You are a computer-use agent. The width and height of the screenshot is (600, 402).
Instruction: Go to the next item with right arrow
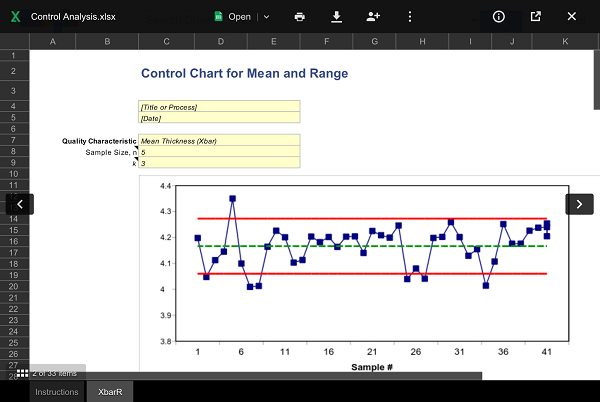[580, 204]
